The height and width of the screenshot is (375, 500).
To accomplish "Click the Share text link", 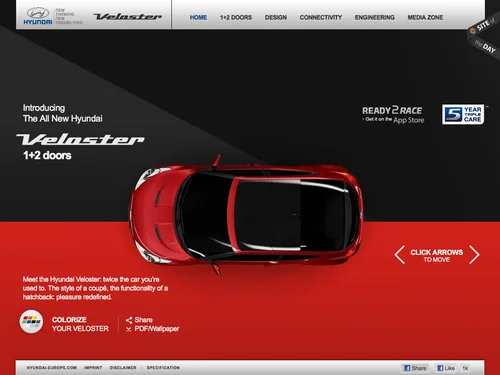I will pos(144,320).
